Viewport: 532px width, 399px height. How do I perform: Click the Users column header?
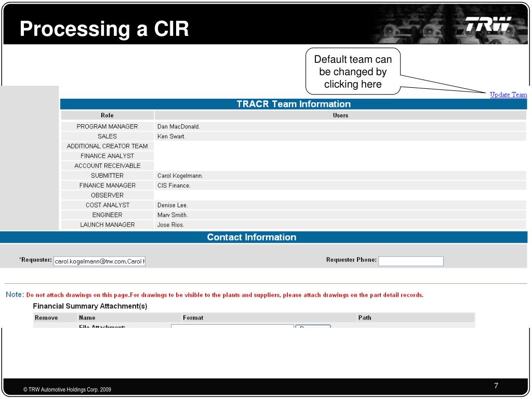point(340,115)
